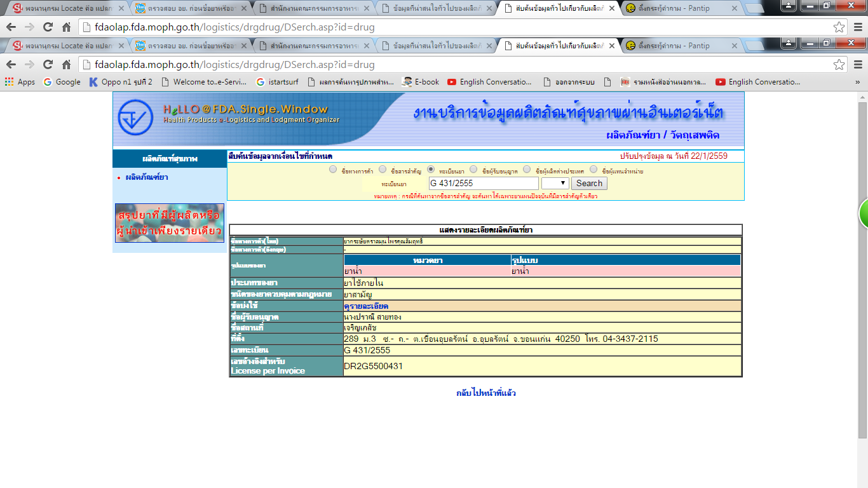The image size is (868, 488).
Task: Click the Search button
Action: tap(589, 183)
